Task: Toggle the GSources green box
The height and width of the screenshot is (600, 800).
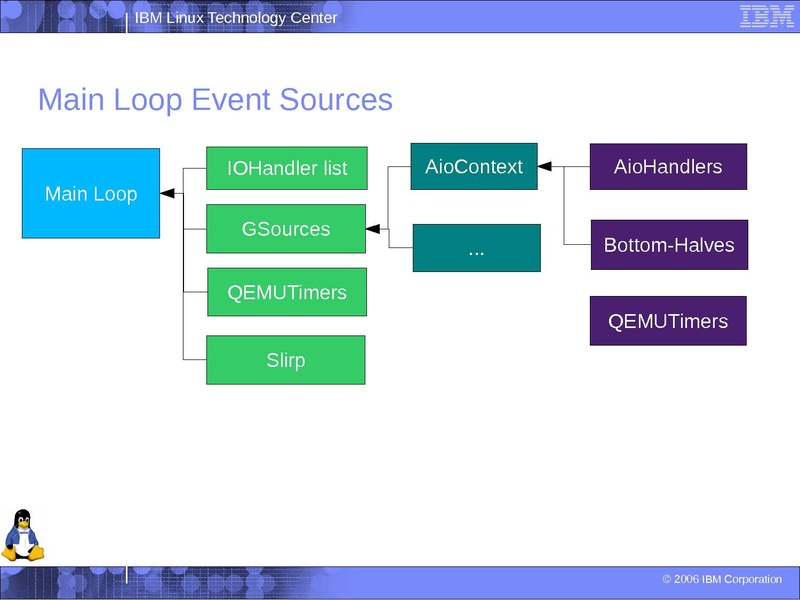Action: (x=286, y=229)
